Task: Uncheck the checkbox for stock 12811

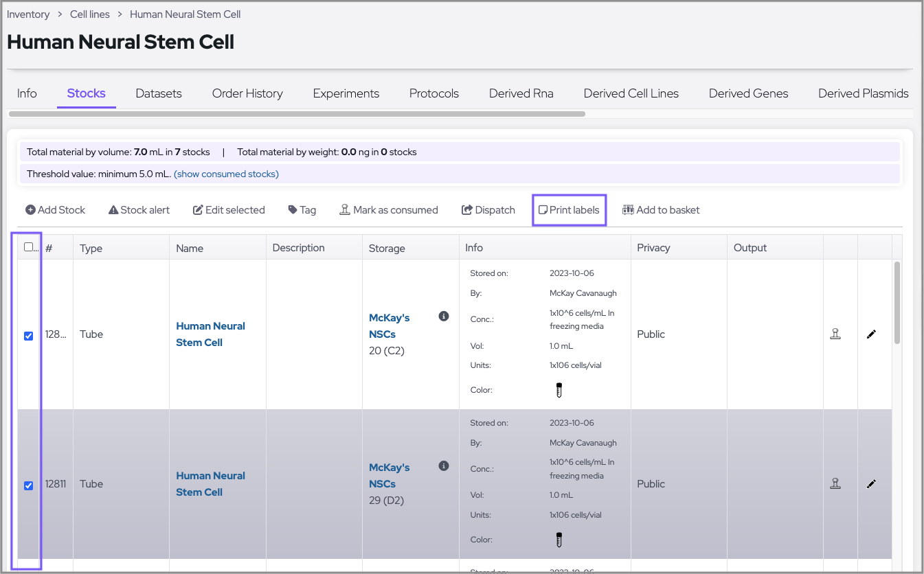Action: click(29, 485)
